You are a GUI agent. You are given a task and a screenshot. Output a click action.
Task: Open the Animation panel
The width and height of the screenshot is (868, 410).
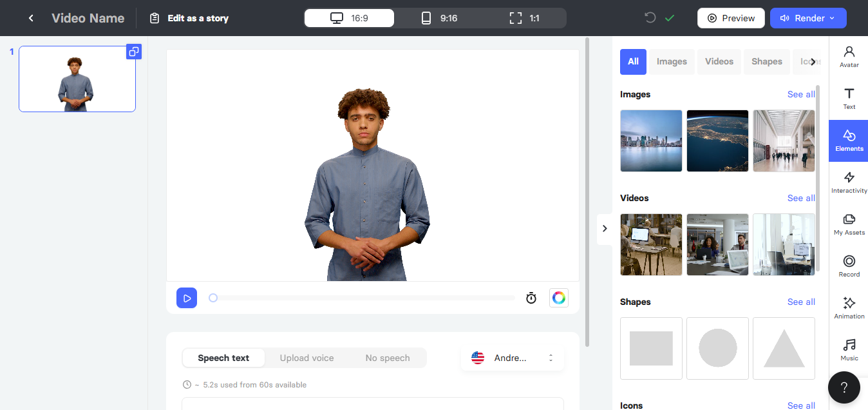coord(849,307)
